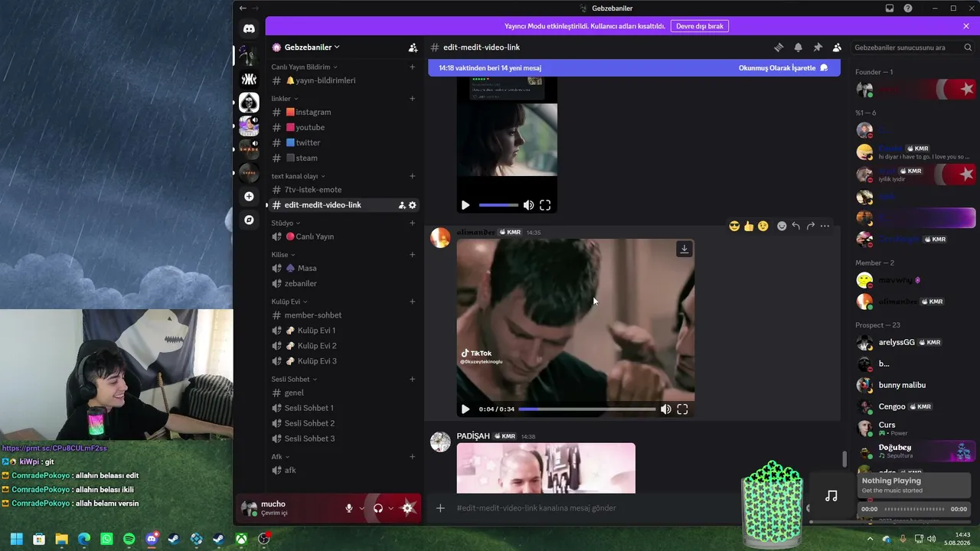The height and width of the screenshot is (551, 980).
Task: Click Devre dışı bırak in streamer banner
Action: 700,26
